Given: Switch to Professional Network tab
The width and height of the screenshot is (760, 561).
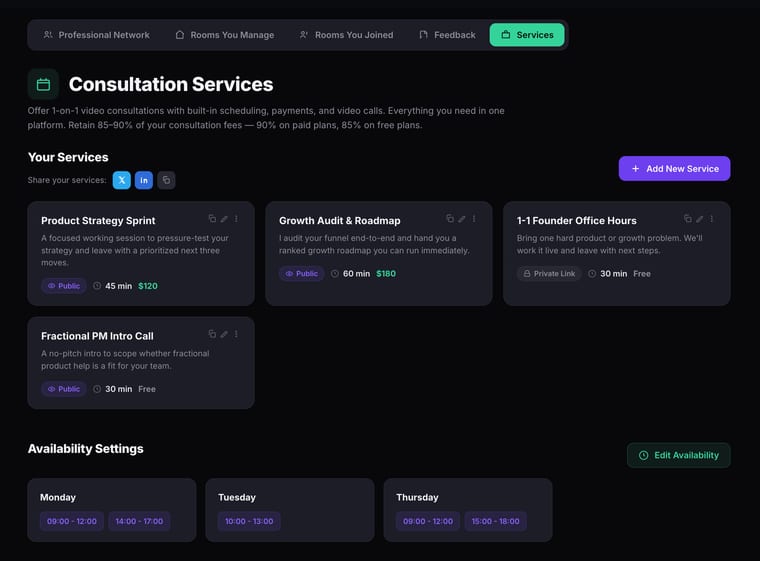Looking at the screenshot, I should pos(96,35).
